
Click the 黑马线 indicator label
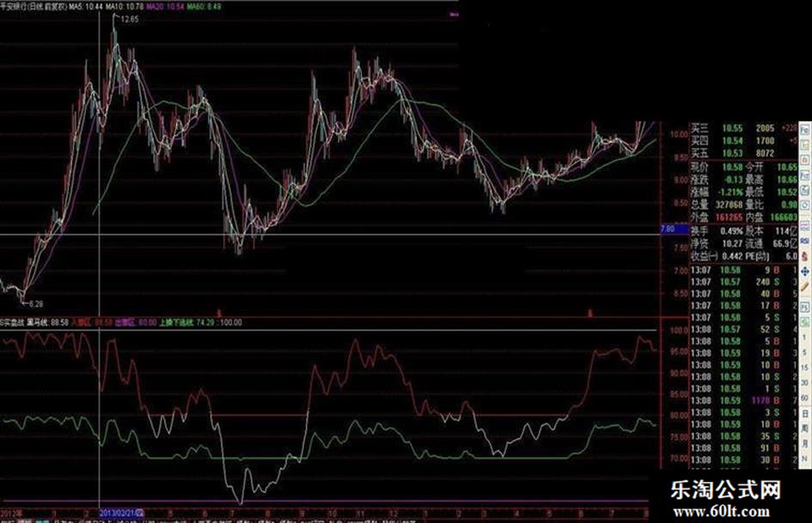point(49,322)
